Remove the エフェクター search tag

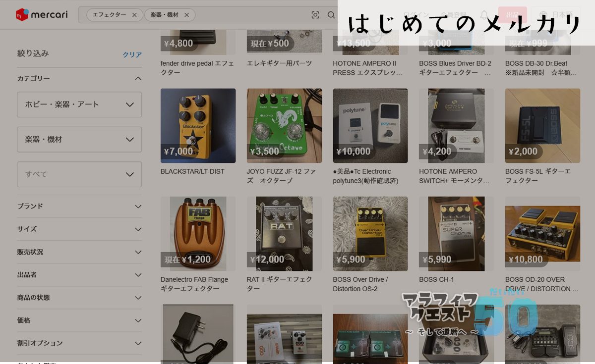(x=134, y=15)
